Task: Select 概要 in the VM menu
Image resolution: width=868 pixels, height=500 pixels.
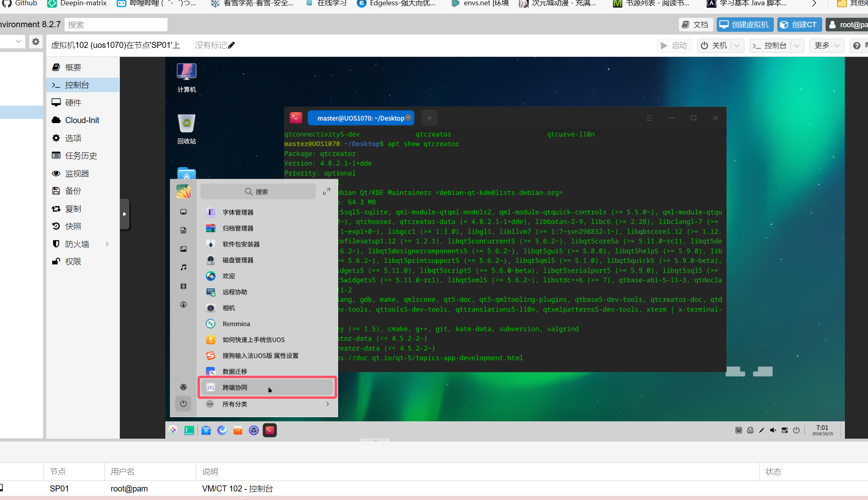Action: (83, 67)
